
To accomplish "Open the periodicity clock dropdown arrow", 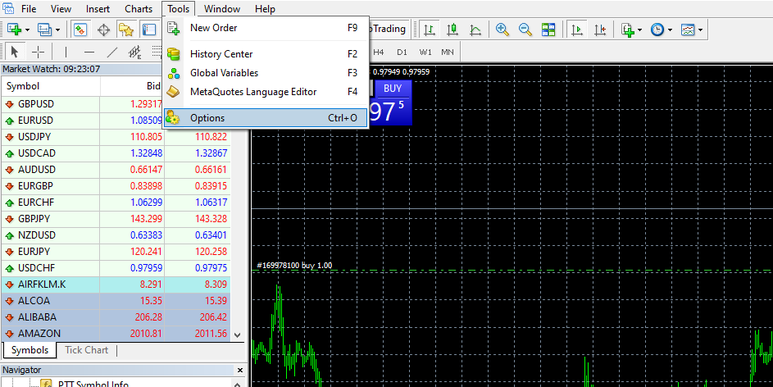I will click(x=670, y=30).
